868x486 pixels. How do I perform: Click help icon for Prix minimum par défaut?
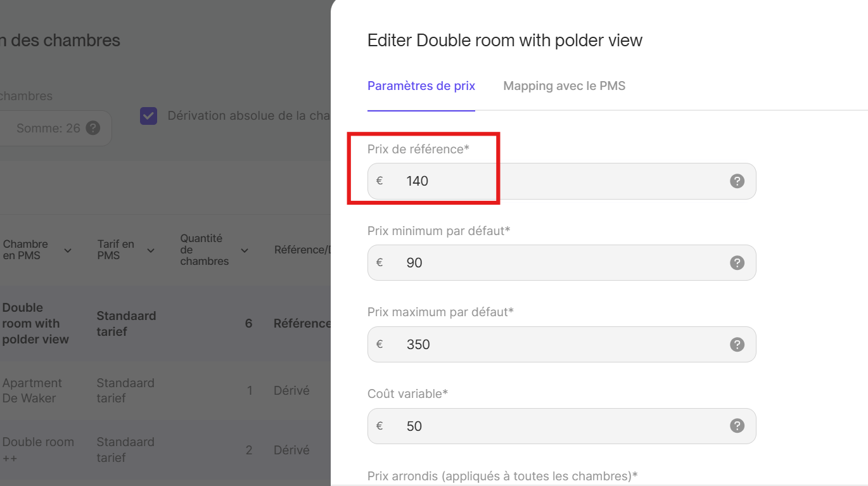pos(737,263)
